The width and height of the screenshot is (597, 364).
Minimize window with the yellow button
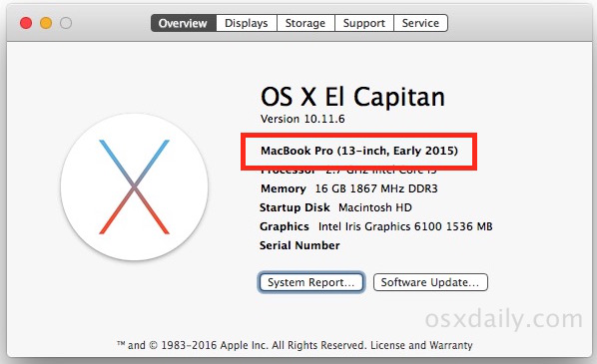tap(46, 23)
